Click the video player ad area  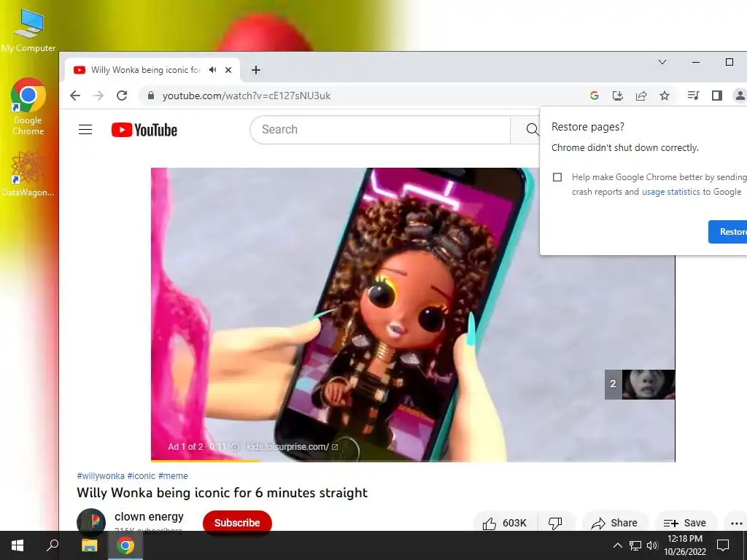click(x=413, y=314)
